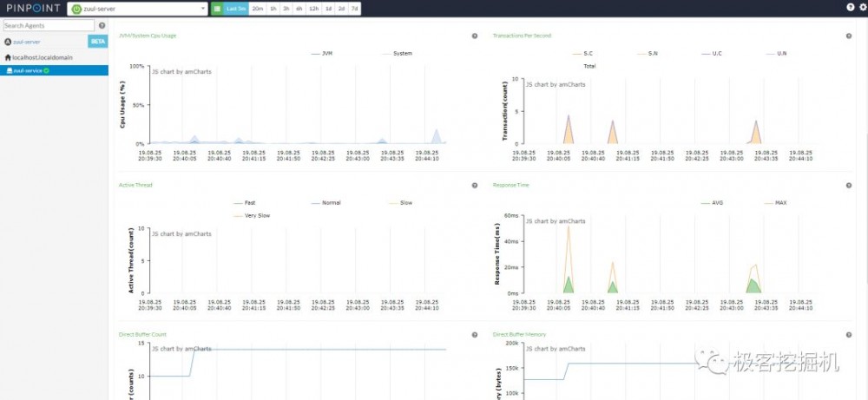Open help icon in top bar
The width and height of the screenshot is (868, 400).
851,7
